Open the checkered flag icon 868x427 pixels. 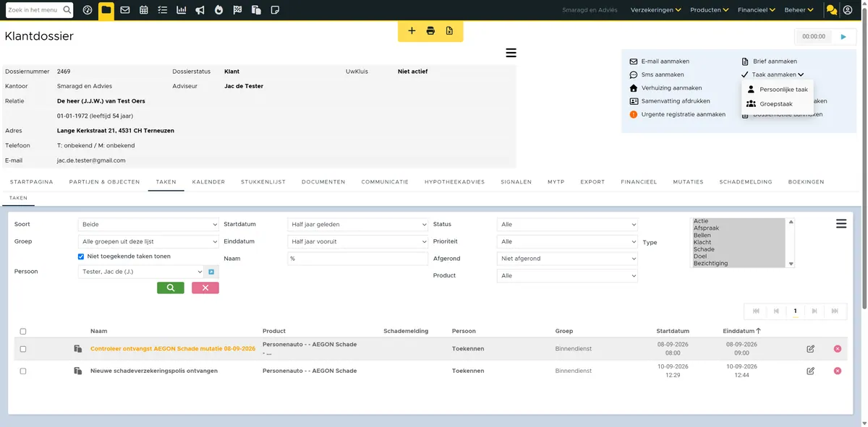(x=238, y=10)
